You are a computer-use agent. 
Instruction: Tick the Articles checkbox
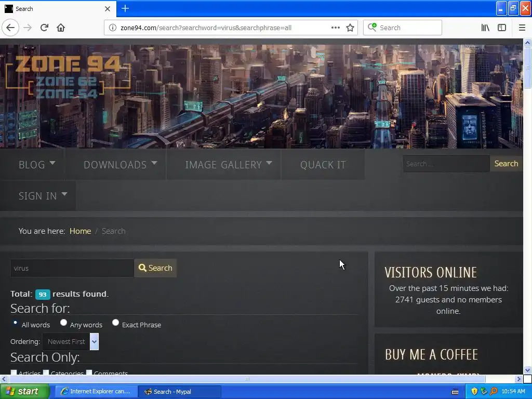(x=14, y=373)
